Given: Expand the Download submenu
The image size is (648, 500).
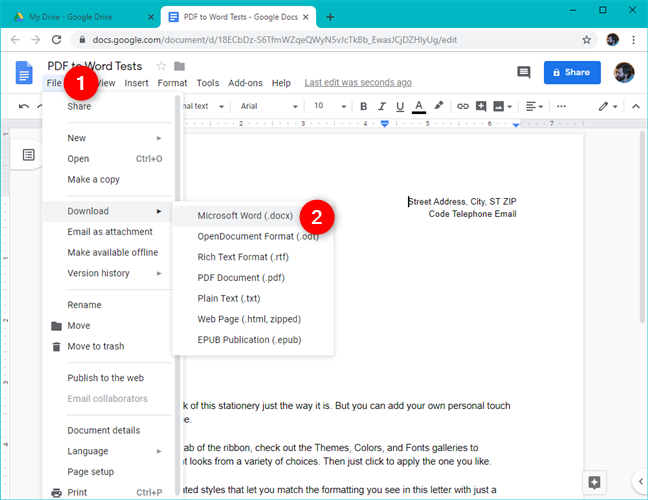Looking at the screenshot, I should coord(107,211).
